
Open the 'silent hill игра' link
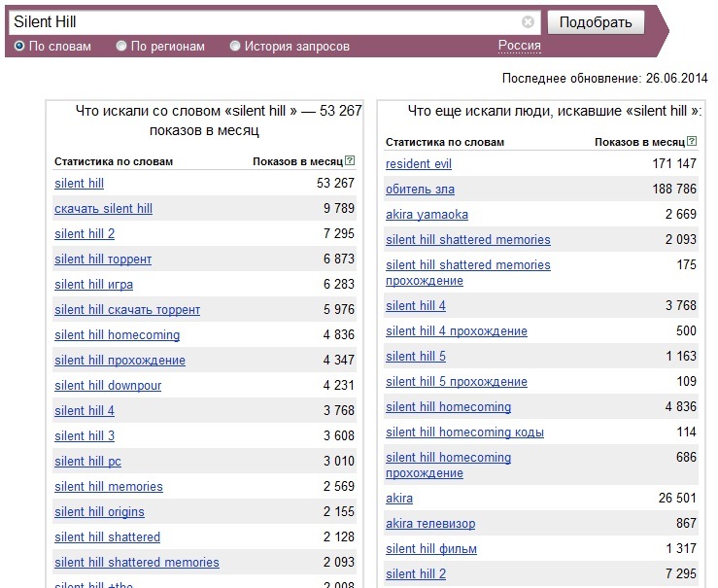click(x=94, y=285)
